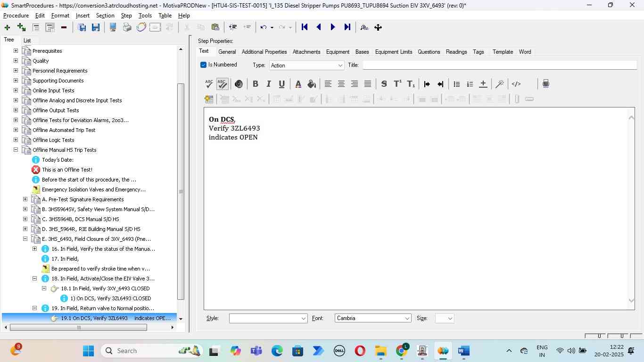Pick the font color tool
The width and height of the screenshot is (644, 362).
click(298, 84)
